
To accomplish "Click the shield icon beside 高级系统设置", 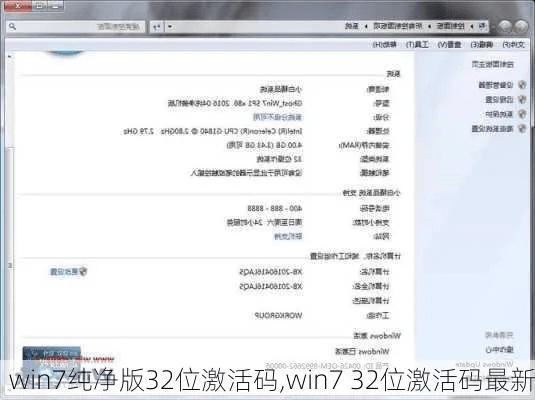I will click(522, 128).
